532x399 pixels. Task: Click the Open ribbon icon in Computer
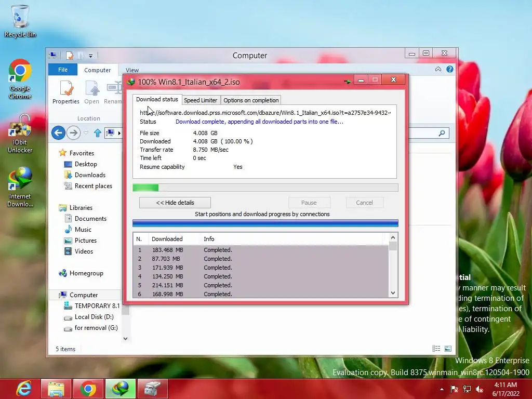[91, 92]
